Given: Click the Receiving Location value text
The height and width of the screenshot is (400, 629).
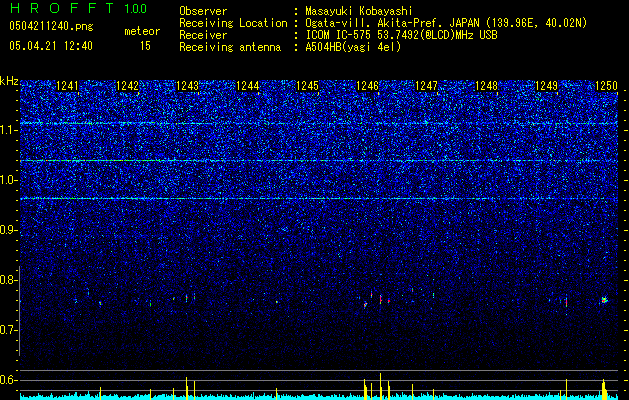Looking at the screenshot, I should [446, 23].
